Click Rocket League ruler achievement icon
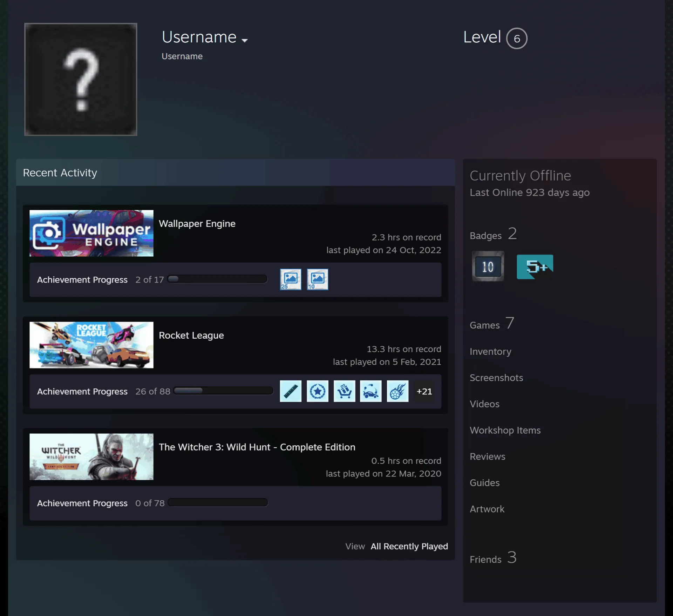This screenshot has width=673, height=616. point(291,391)
